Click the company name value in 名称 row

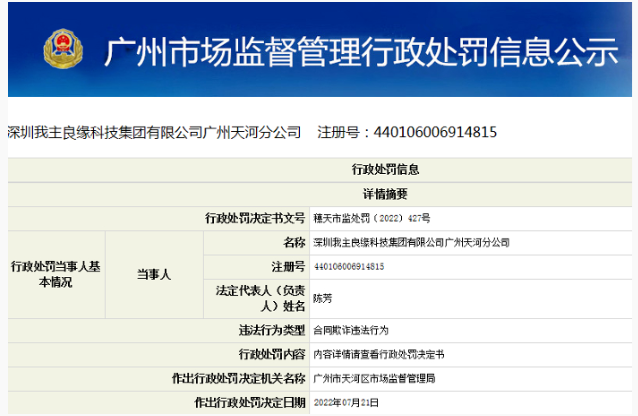coord(411,242)
